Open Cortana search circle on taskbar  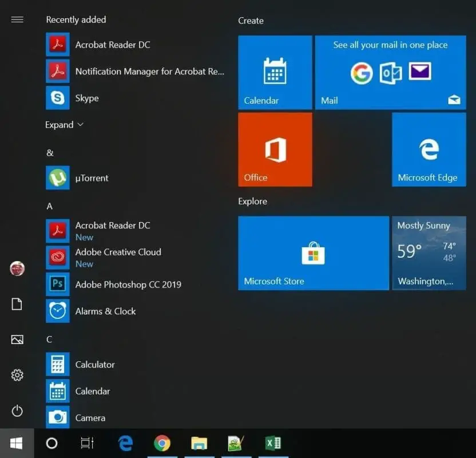tap(51, 443)
